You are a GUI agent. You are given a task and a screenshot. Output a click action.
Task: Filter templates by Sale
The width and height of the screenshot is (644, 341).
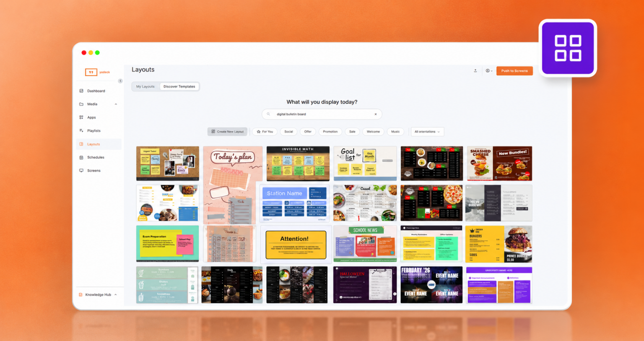352,132
